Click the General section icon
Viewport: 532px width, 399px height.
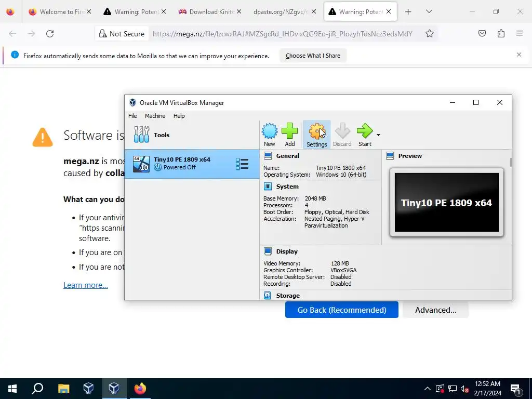[x=268, y=156]
